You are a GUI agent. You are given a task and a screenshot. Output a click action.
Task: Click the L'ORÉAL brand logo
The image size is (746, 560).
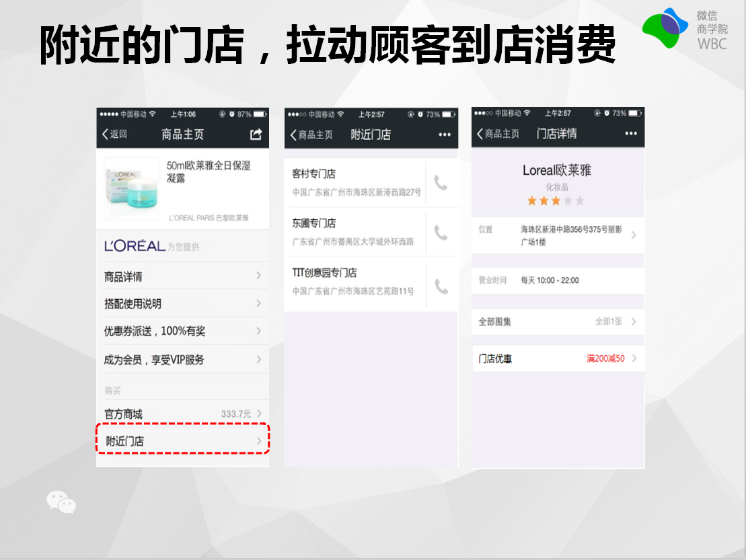click(x=135, y=246)
